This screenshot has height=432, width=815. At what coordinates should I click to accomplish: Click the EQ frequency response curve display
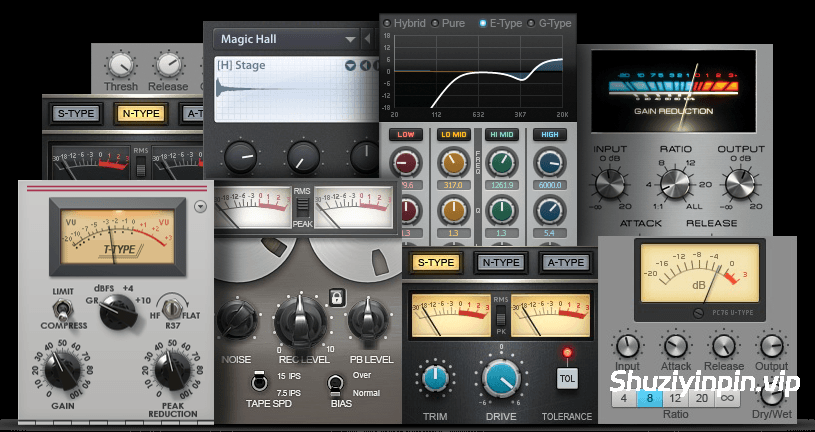[478, 71]
